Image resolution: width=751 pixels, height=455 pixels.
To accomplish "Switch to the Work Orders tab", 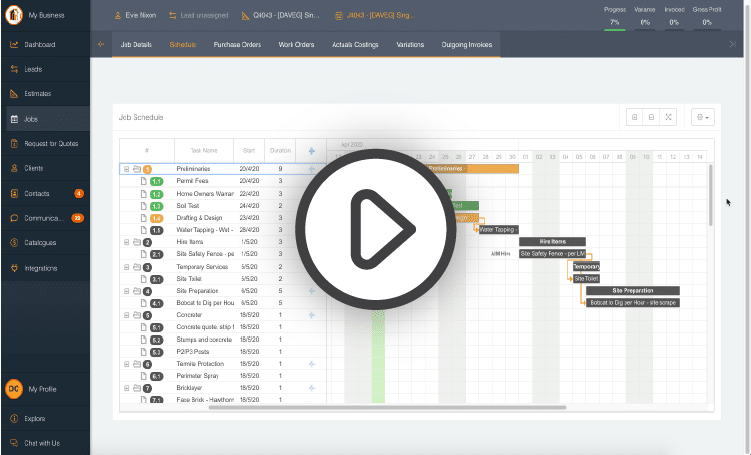I will pyautogui.click(x=295, y=45).
